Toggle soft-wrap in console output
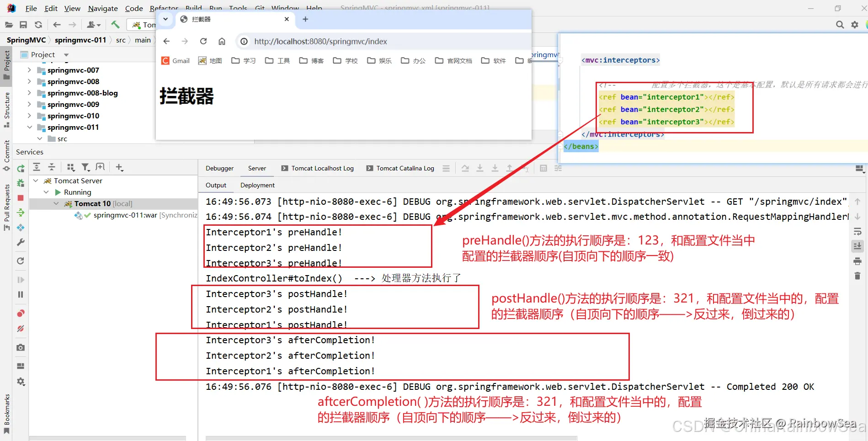 [857, 232]
